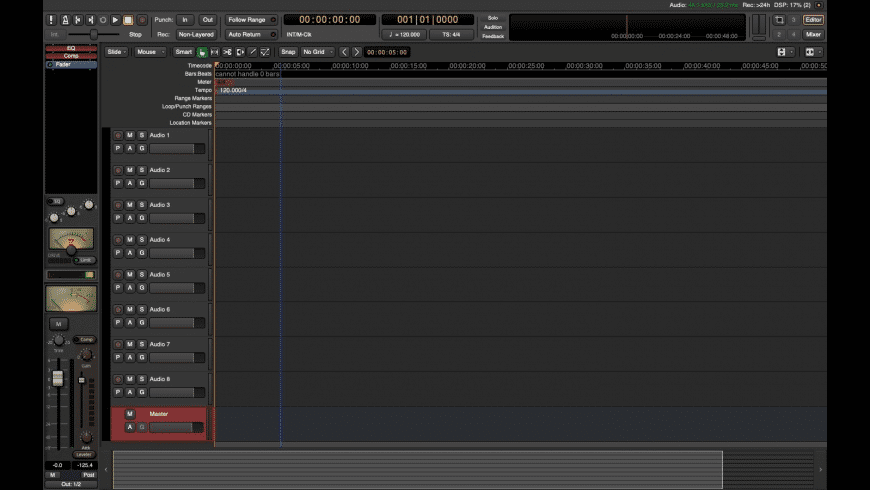Jump to session end with transport icon

[90, 20]
